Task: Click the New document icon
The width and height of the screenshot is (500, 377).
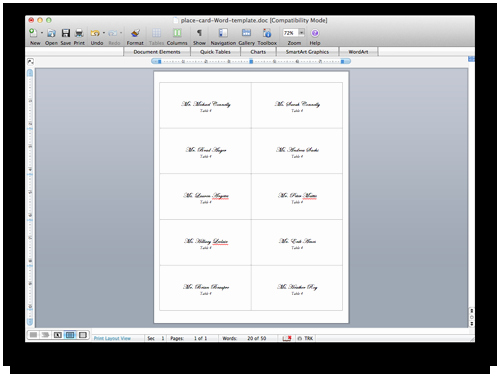Action: (x=33, y=33)
